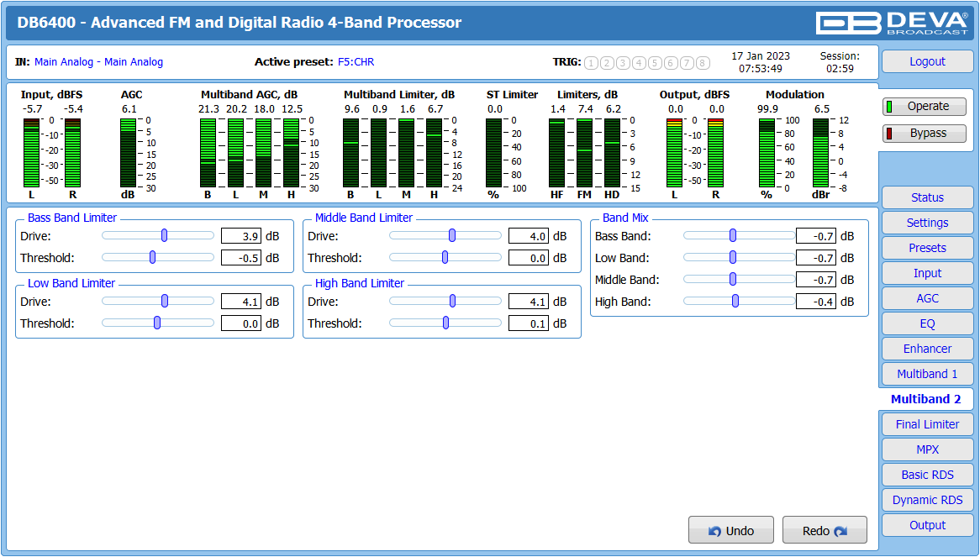Click Bass Band Limiter Threshold slider handle
Screen dimensions: 980x557
tap(152, 257)
